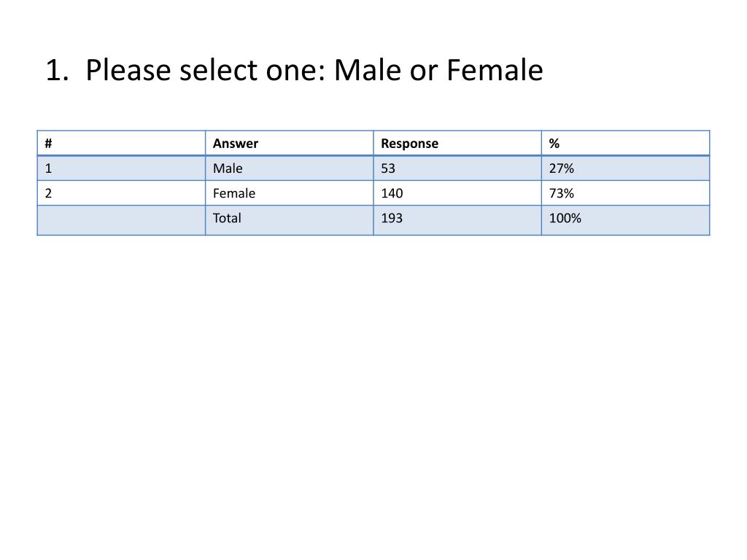Viewport: 747px width, 560px height.
Task: Click the 'Answer' column header
Action: [x=289, y=144]
